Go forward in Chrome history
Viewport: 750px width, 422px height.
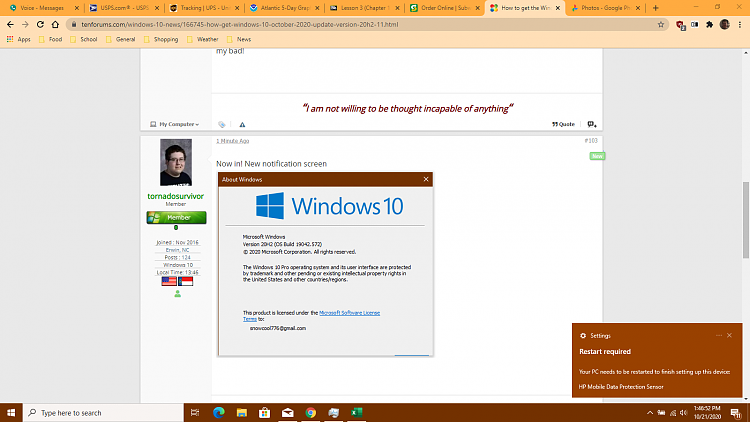coord(25,24)
